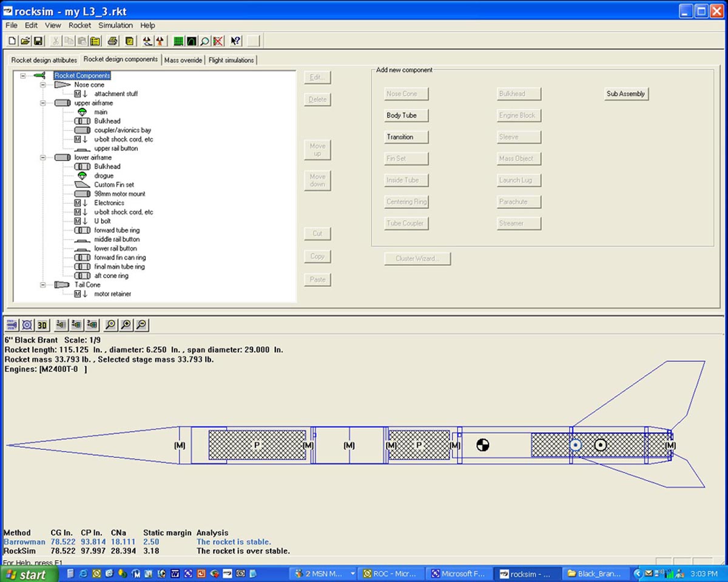
Task: Switch to the Flight simulations tab
Action: pos(231,60)
